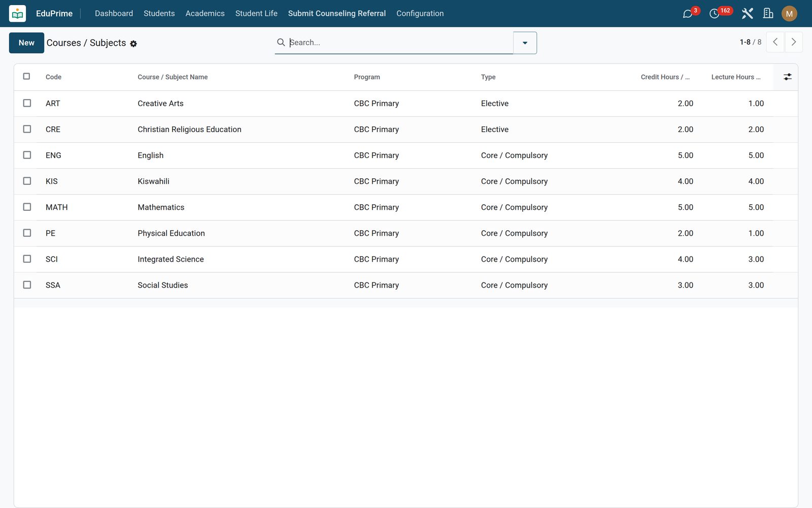Screen dimensions: 812x508
Task: Expand the search filter options dropdown
Action: tap(525, 43)
